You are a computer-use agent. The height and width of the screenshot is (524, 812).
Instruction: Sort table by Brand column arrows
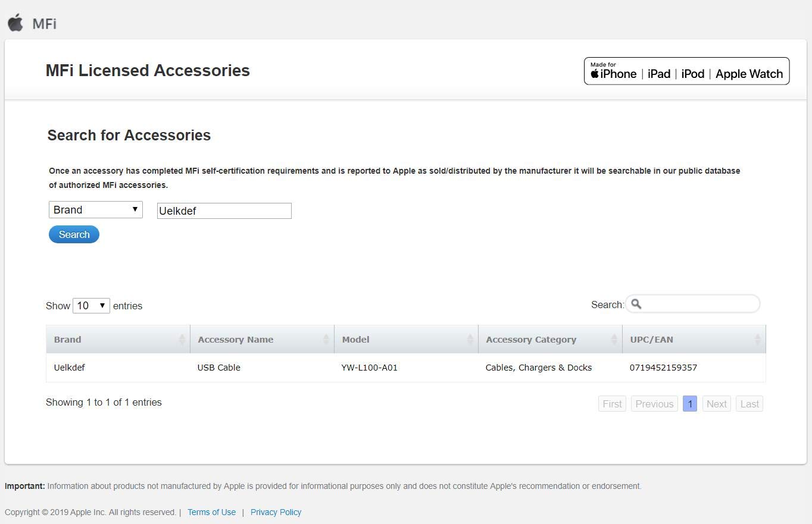[182, 340]
